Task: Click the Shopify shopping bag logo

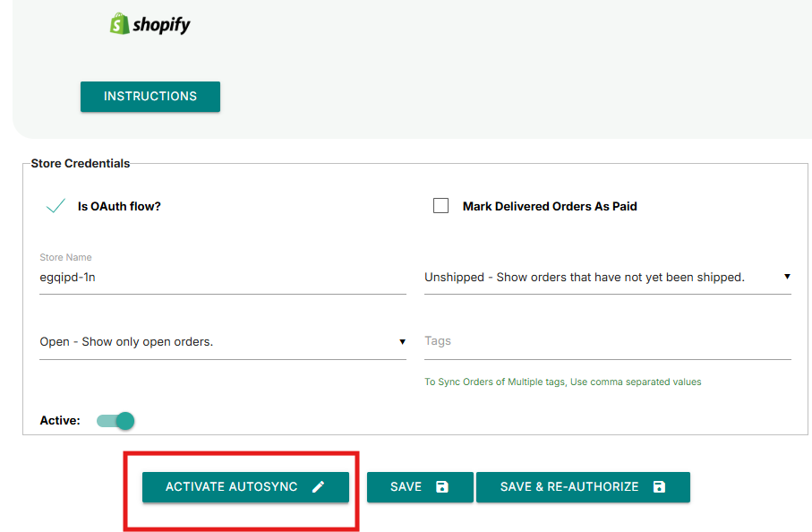Action: pyautogui.click(x=120, y=24)
